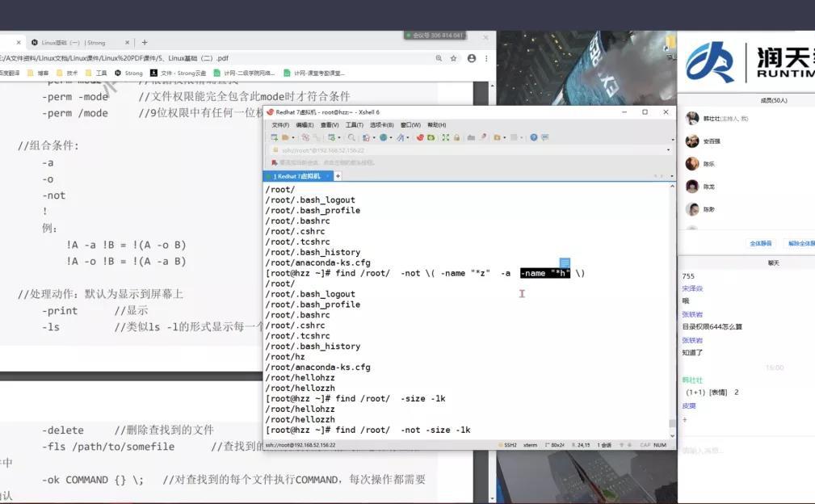Expand the Xshell address bar dropdown
This screenshot has width=815, height=504.
click(x=668, y=150)
